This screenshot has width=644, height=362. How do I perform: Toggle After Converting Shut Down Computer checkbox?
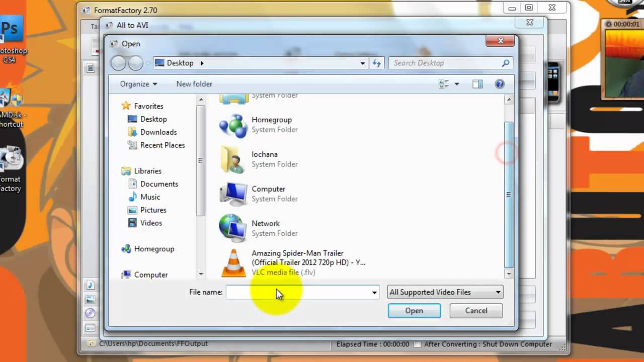(x=417, y=344)
